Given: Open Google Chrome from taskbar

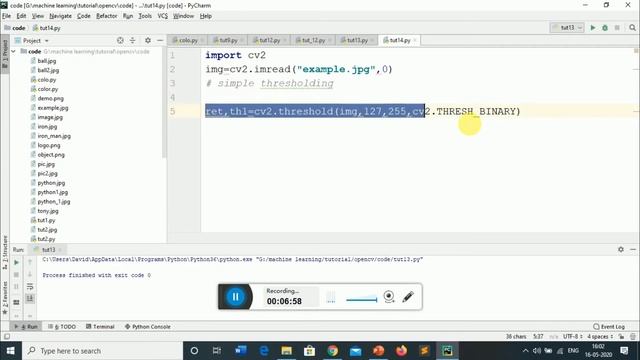Looking at the screenshot, I should coord(332,351).
